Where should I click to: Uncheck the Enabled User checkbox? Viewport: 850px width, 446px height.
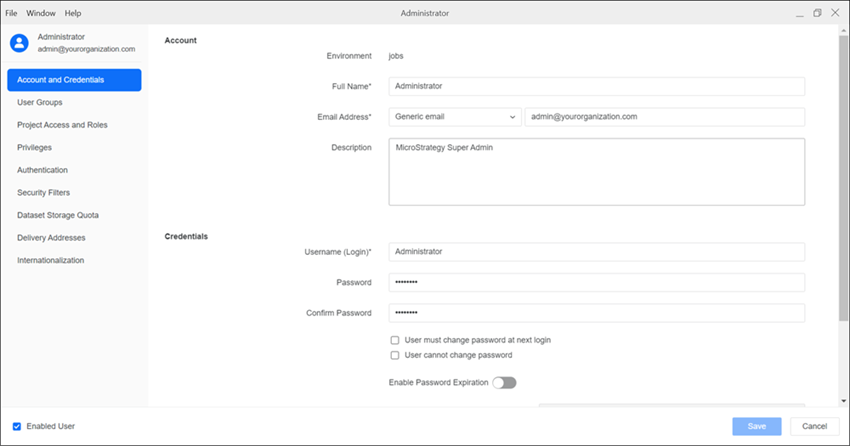tap(17, 426)
